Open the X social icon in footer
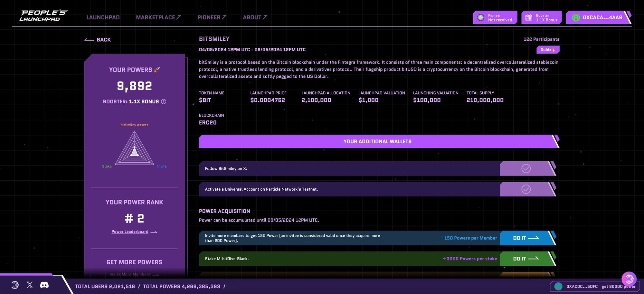 (30, 285)
